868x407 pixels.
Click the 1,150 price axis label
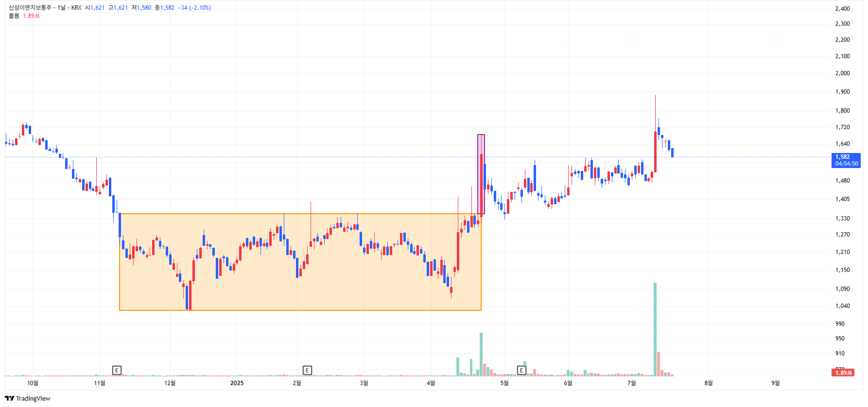point(843,270)
